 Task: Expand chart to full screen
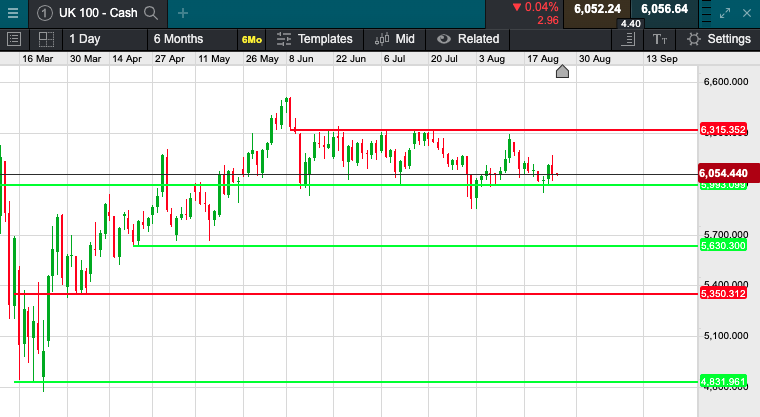pyautogui.click(x=725, y=13)
